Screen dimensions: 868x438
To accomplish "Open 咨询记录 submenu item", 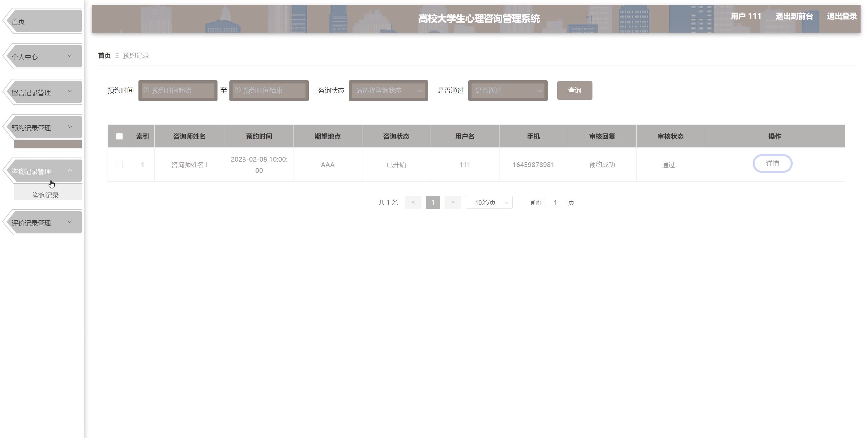I will [46, 195].
